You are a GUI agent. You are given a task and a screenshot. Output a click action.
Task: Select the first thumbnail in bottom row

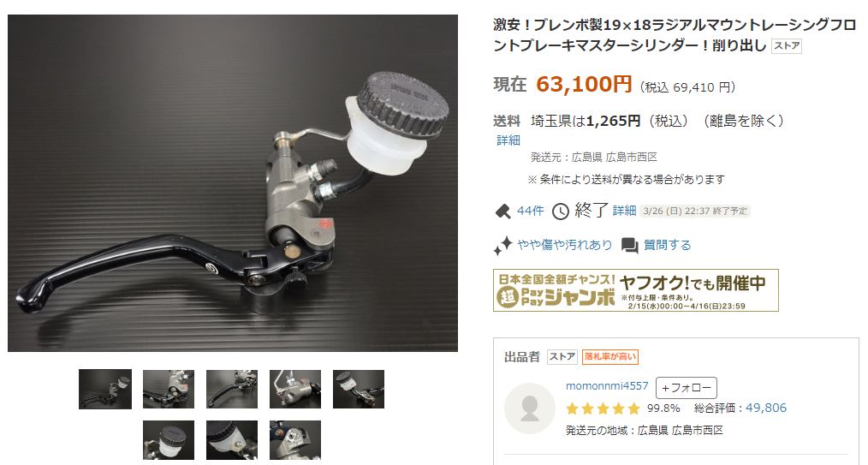(169, 440)
